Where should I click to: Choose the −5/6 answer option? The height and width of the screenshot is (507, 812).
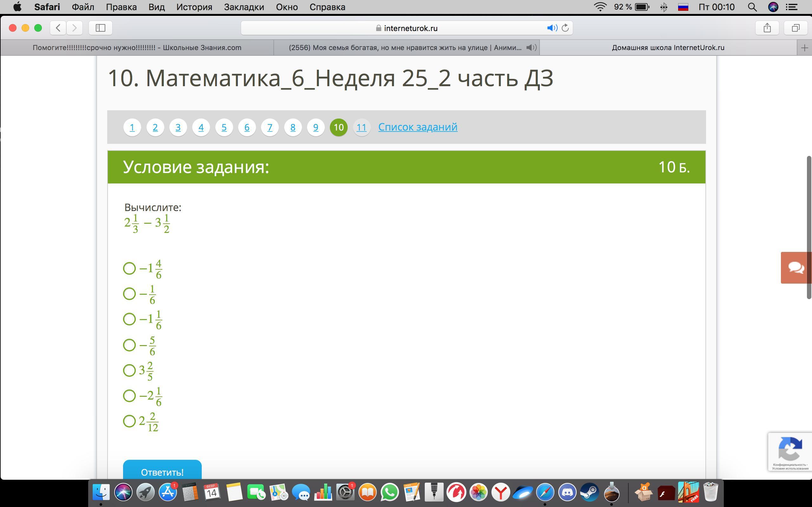pyautogui.click(x=129, y=345)
